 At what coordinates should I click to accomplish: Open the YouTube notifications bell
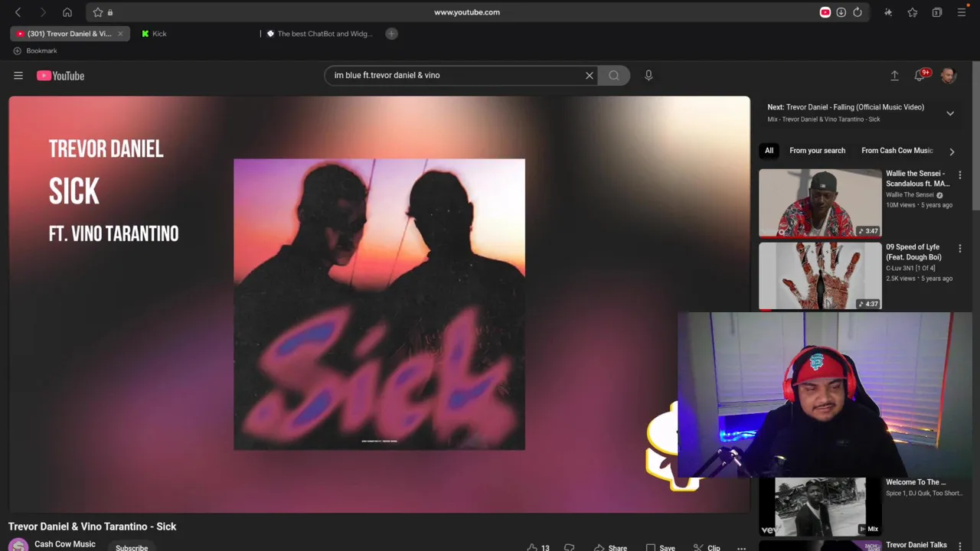pyautogui.click(x=920, y=75)
